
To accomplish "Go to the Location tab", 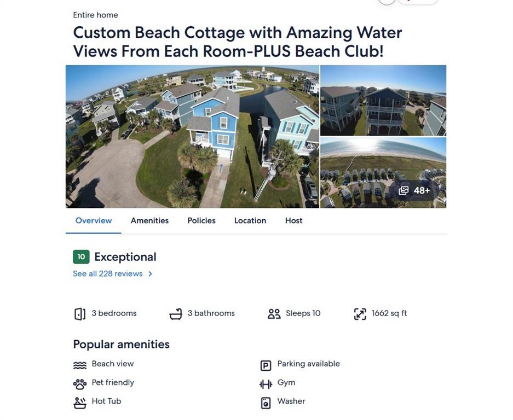I will [250, 220].
